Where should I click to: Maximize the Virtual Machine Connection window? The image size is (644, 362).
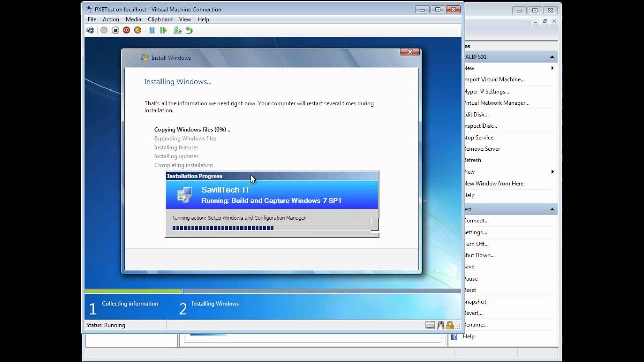pos(438,9)
